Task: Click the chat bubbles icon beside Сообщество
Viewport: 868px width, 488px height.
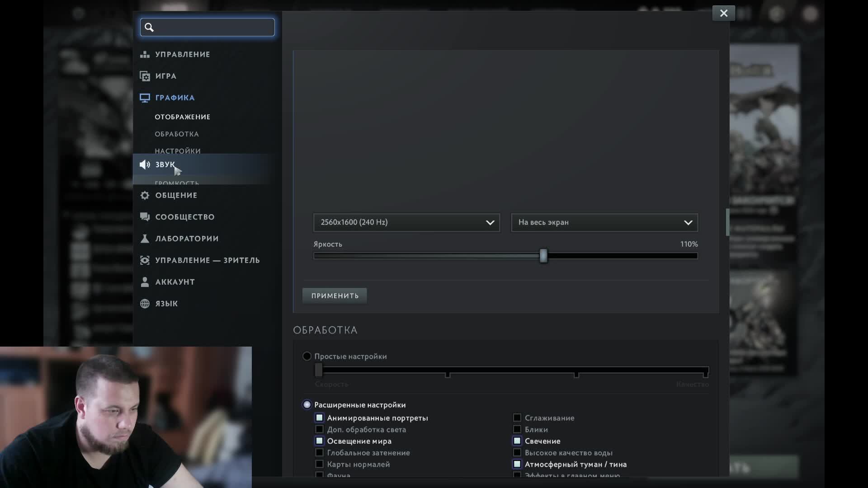Action: click(x=145, y=217)
